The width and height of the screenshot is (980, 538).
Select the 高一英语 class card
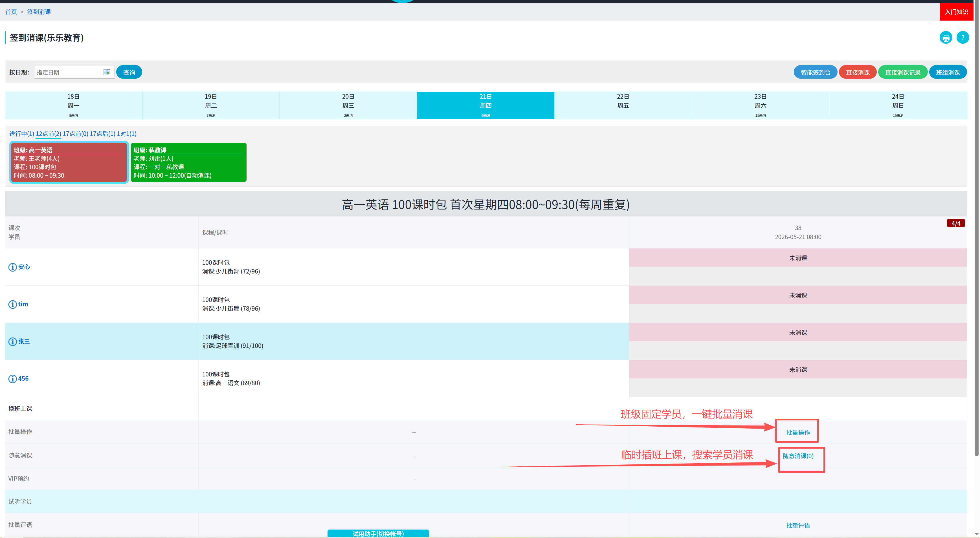69,163
